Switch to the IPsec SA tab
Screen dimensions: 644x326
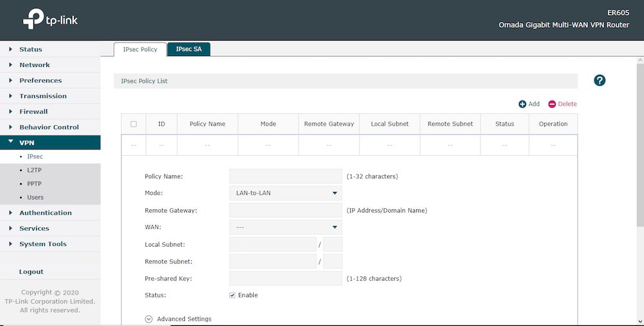click(189, 50)
